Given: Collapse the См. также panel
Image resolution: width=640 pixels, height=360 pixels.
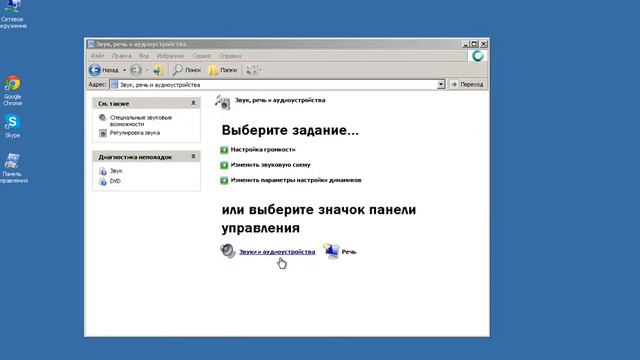Looking at the screenshot, I should click(193, 103).
